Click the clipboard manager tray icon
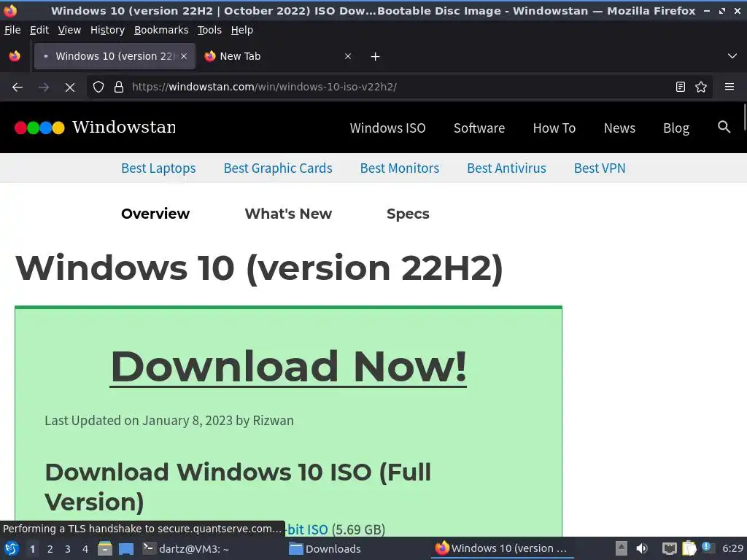747x560 pixels. (689, 548)
